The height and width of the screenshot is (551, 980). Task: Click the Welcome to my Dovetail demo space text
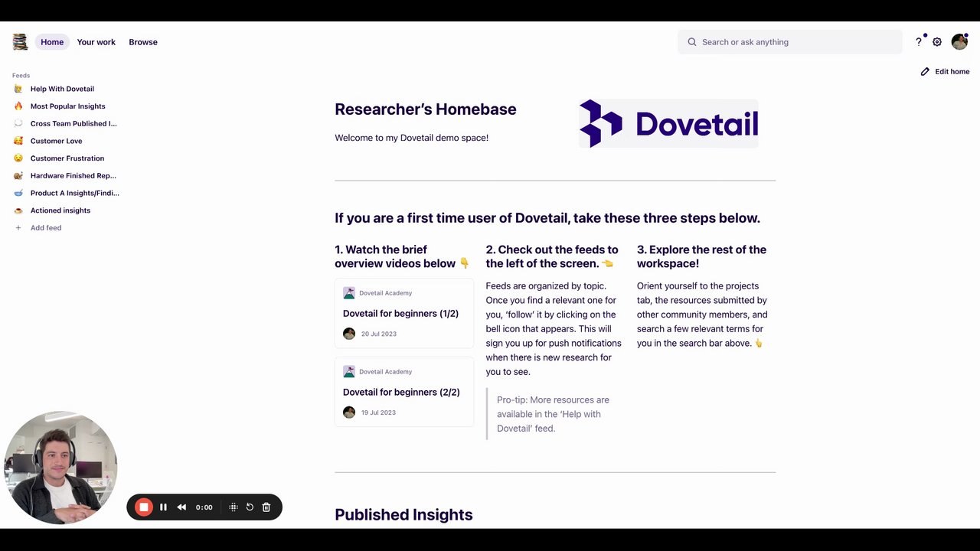pos(412,138)
